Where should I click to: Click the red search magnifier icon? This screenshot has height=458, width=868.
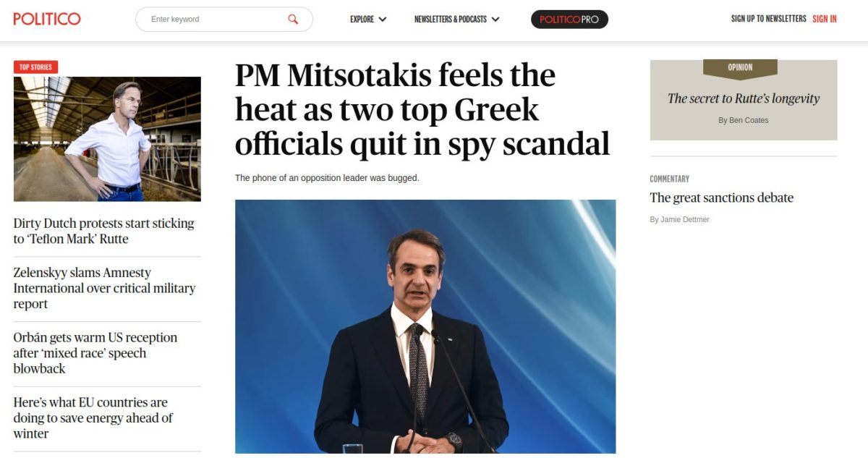293,20
